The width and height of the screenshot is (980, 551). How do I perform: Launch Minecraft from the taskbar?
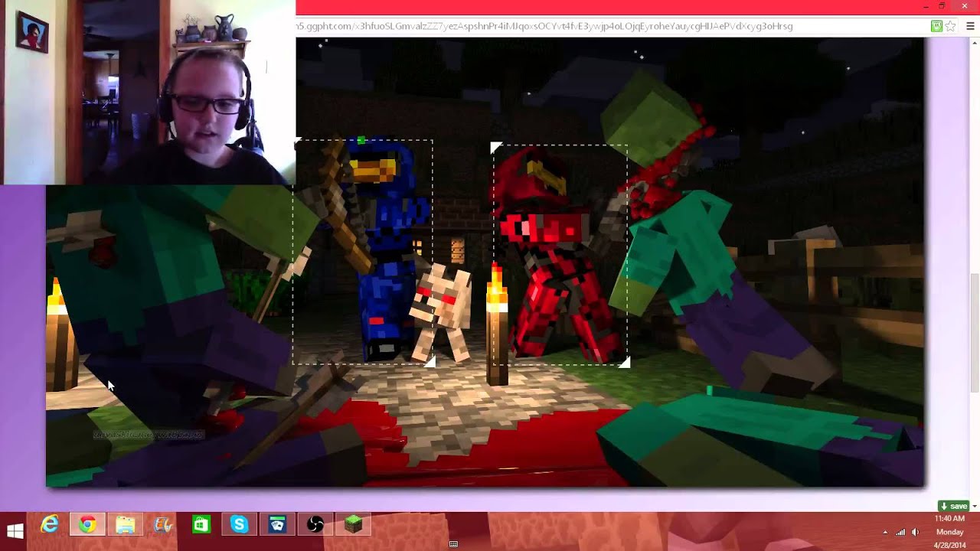352,526
